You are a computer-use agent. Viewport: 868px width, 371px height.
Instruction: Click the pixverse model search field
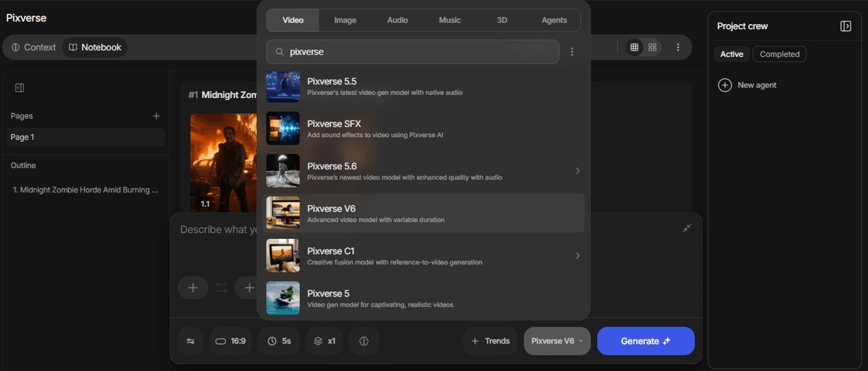422,52
